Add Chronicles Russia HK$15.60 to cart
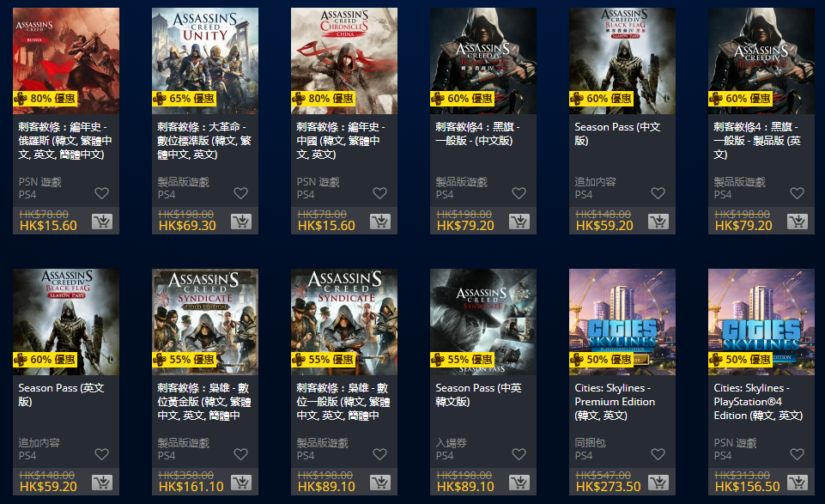Screen dimensions: 825x504 (x=102, y=222)
